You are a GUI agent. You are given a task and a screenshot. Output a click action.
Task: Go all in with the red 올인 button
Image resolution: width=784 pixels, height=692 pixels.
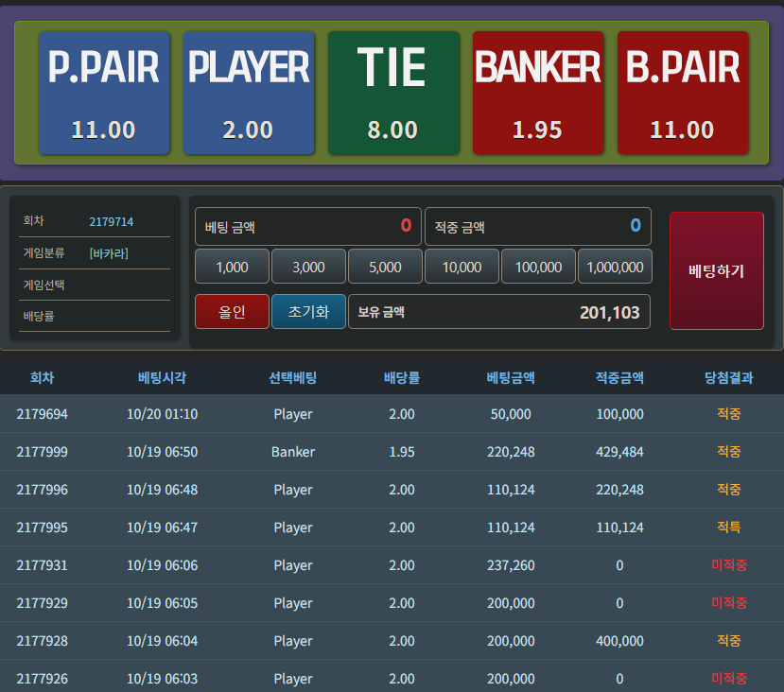tap(232, 311)
